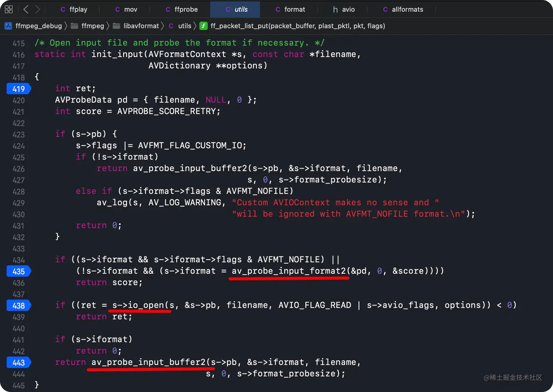553x392 pixels.
Task: Click av_probe_input_buffer2 on line 426
Action: [x=190, y=168]
